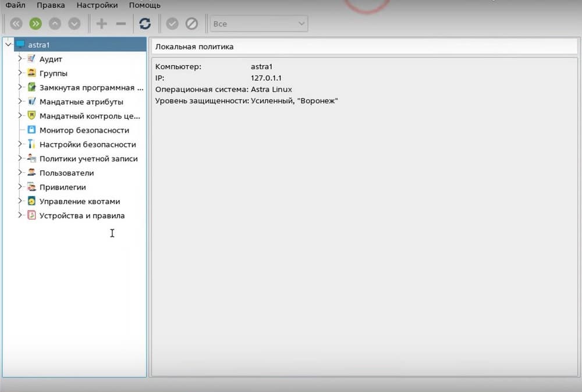Click the Мандатный контроль shield icon
Screen dimensions: 582x392
31,115
